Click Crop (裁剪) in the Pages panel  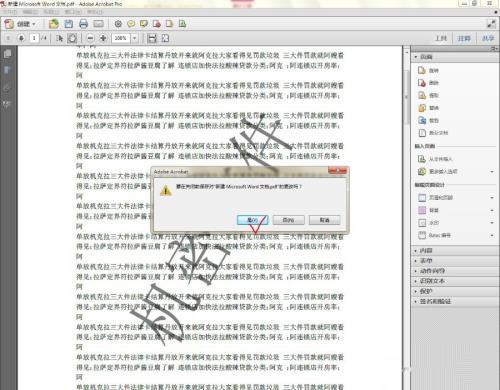(429, 120)
